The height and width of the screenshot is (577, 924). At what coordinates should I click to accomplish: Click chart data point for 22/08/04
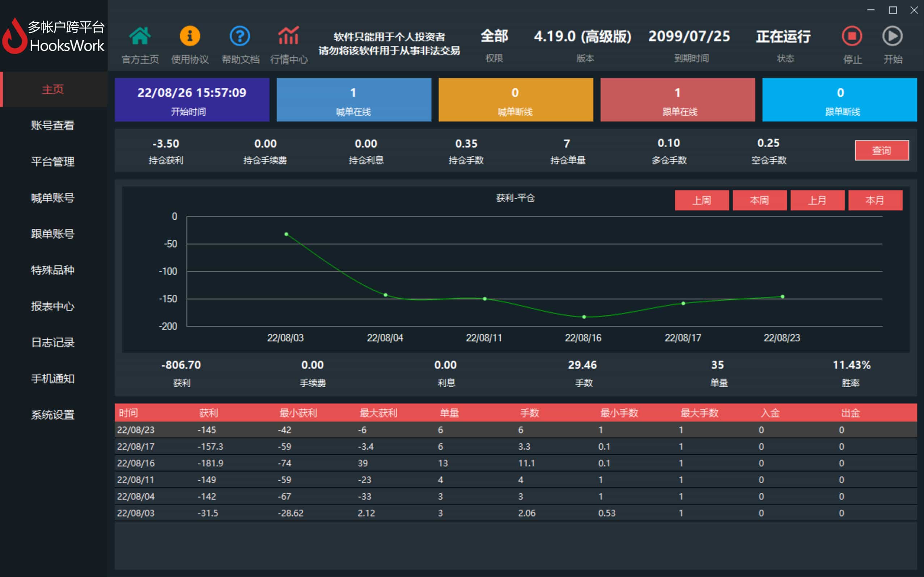click(386, 295)
